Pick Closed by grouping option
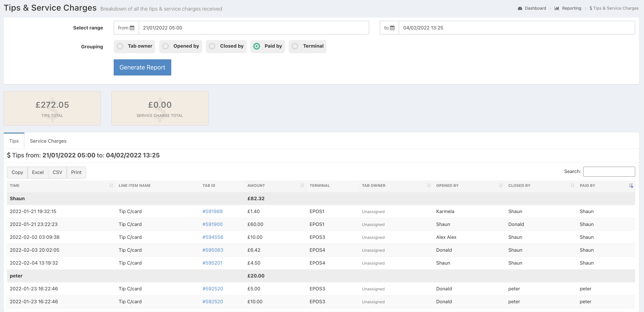Image resolution: width=644 pixels, height=312 pixels. coord(212,46)
